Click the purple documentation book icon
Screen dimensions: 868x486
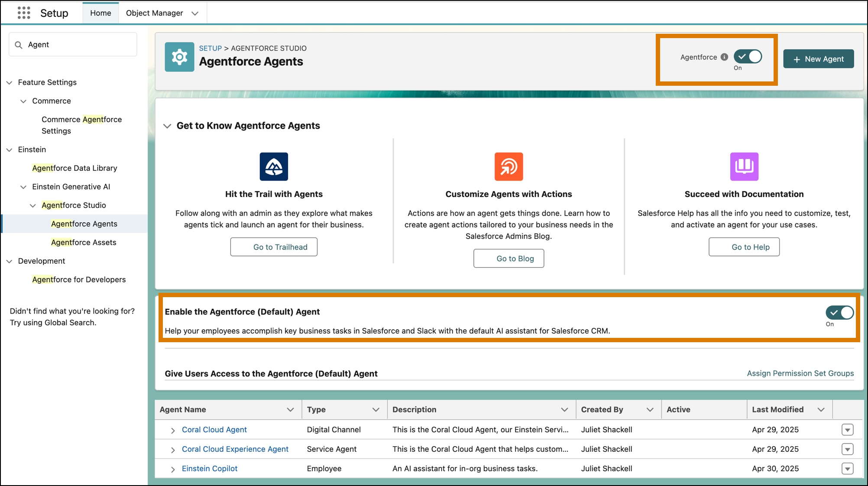(744, 166)
